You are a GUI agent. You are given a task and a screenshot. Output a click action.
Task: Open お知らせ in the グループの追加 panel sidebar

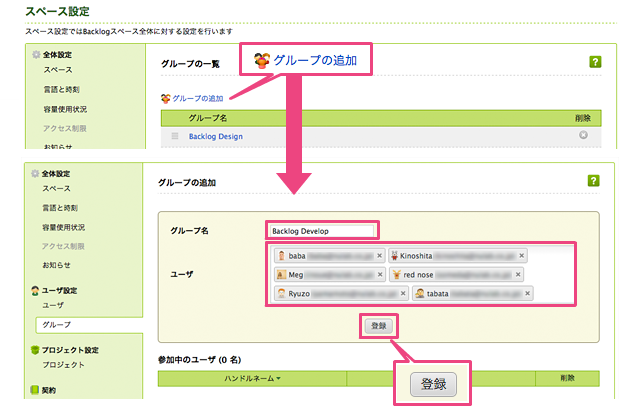[56, 265]
